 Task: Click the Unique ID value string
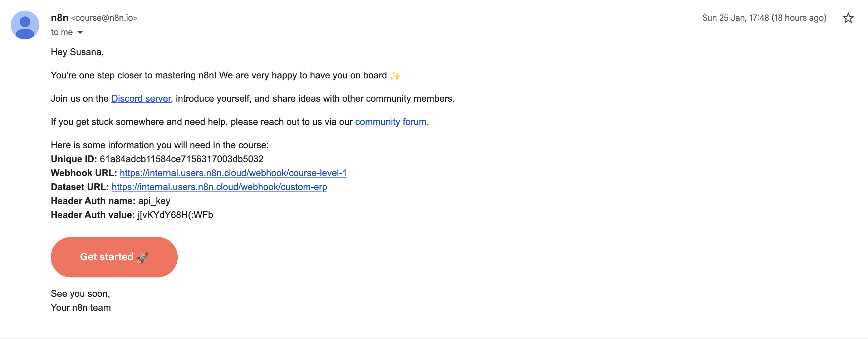click(181, 159)
